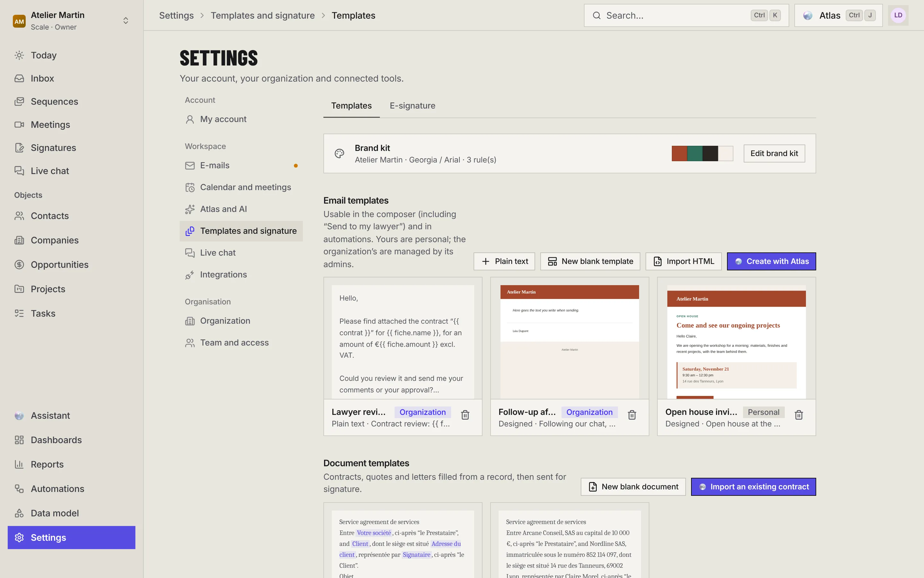The height and width of the screenshot is (578, 924).
Task: Focus the Search input field
Action: 686,15
